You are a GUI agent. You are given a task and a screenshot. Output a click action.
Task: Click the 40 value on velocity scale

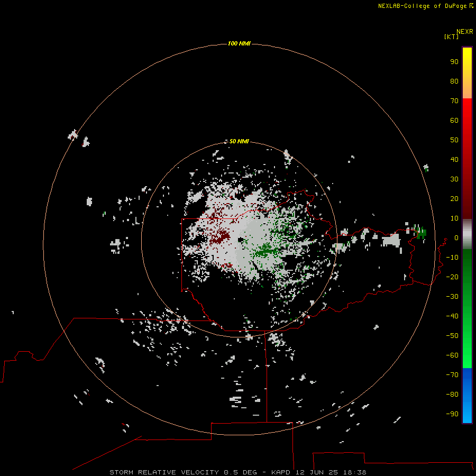point(454,160)
